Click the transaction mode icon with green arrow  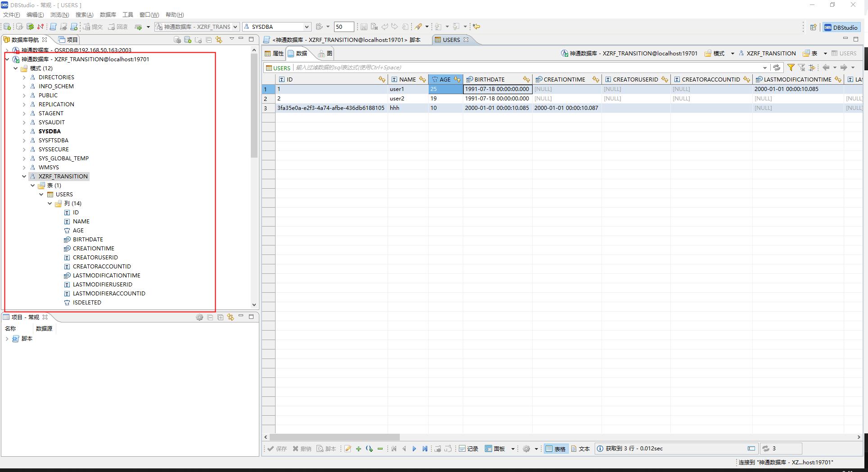[x=138, y=27]
